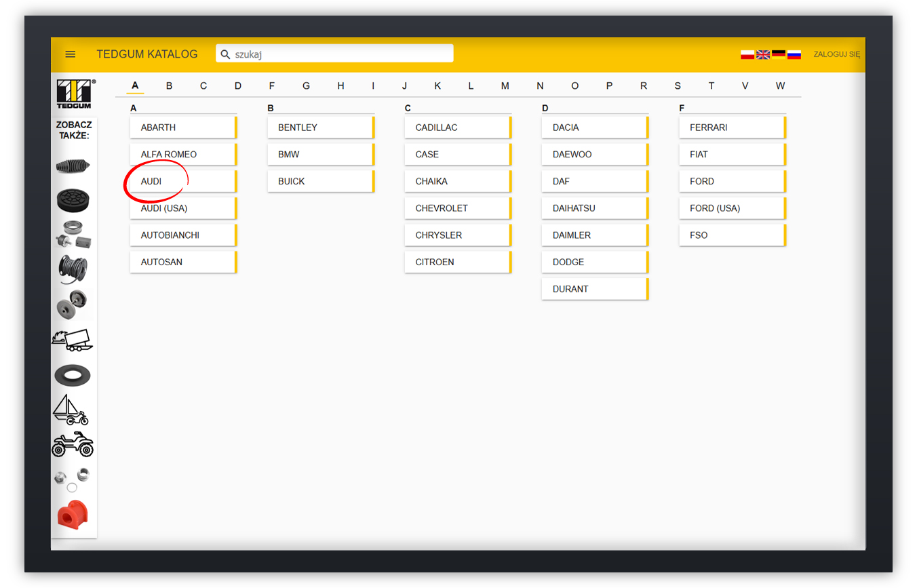Click the search magnifier icon

[x=226, y=54]
